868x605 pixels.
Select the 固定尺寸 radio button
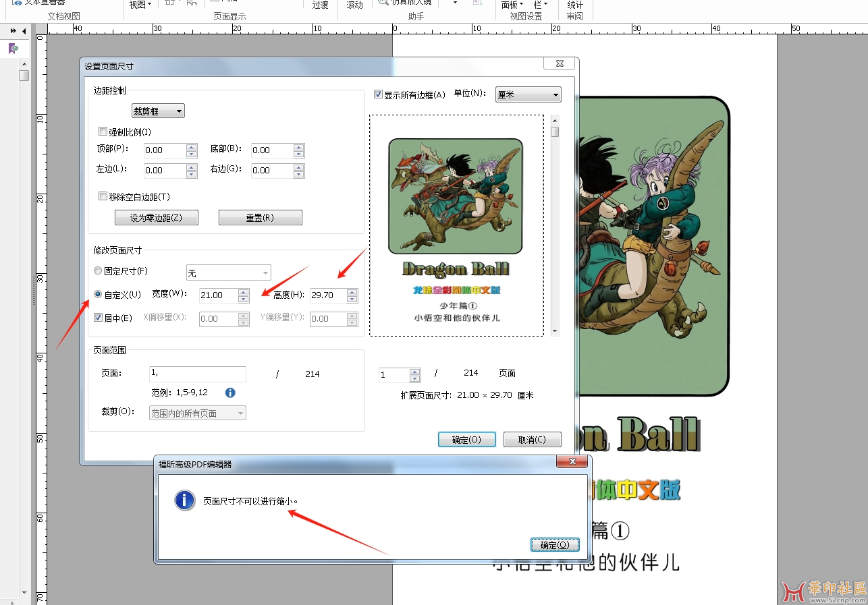coord(98,271)
